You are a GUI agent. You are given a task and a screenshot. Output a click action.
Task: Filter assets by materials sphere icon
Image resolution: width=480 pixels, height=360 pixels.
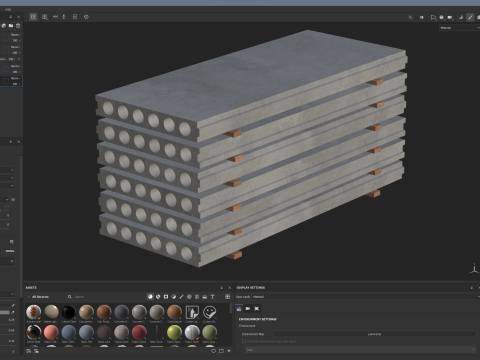click(x=150, y=297)
